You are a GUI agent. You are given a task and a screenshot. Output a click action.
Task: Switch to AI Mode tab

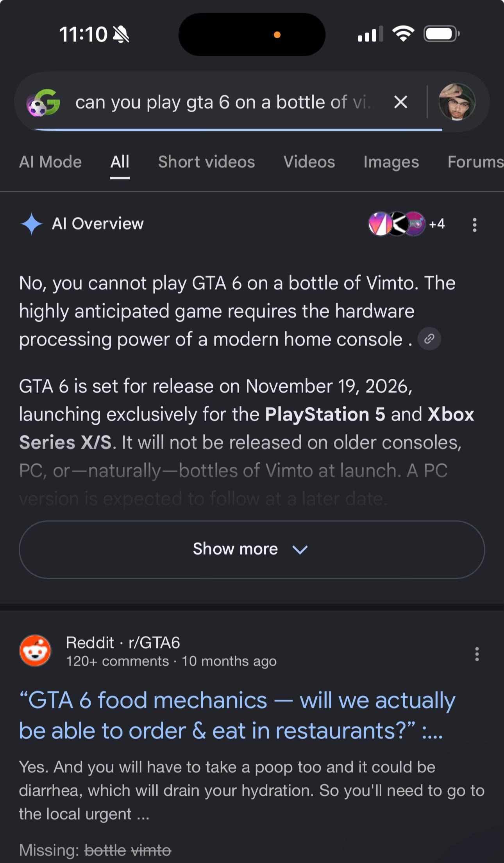pyautogui.click(x=50, y=162)
